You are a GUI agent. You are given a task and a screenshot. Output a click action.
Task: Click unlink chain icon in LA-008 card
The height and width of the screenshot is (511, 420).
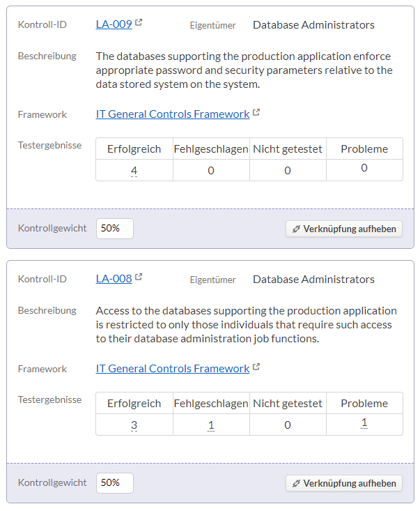pyautogui.click(x=296, y=483)
